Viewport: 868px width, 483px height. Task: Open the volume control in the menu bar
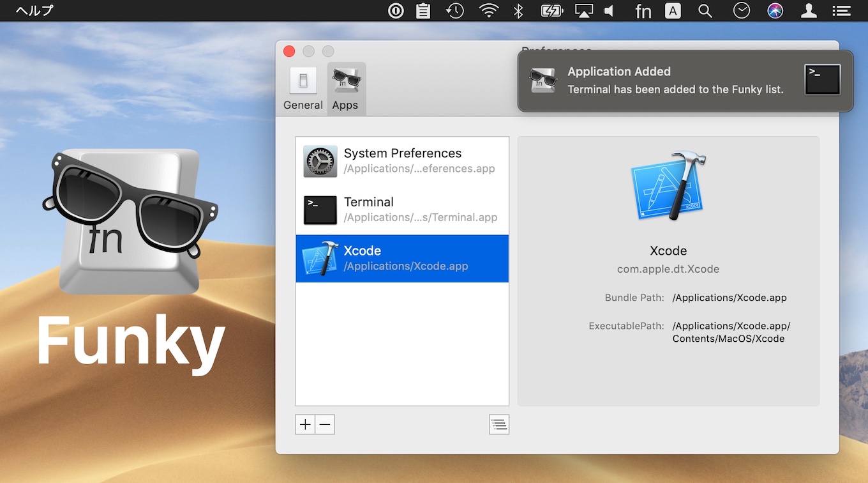[x=610, y=10]
